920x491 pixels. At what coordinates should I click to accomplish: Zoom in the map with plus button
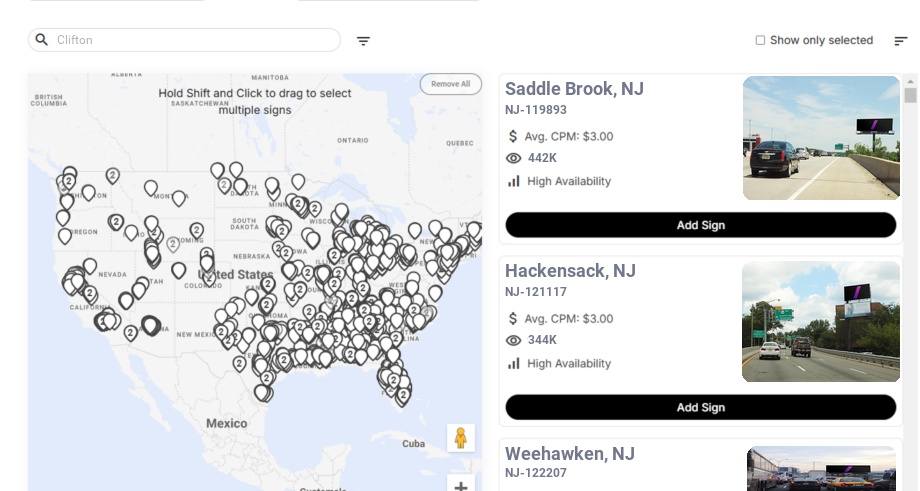461,486
